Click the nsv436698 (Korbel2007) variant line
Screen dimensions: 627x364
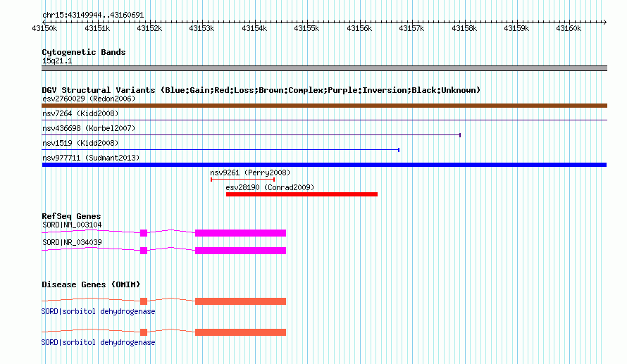[251, 135]
